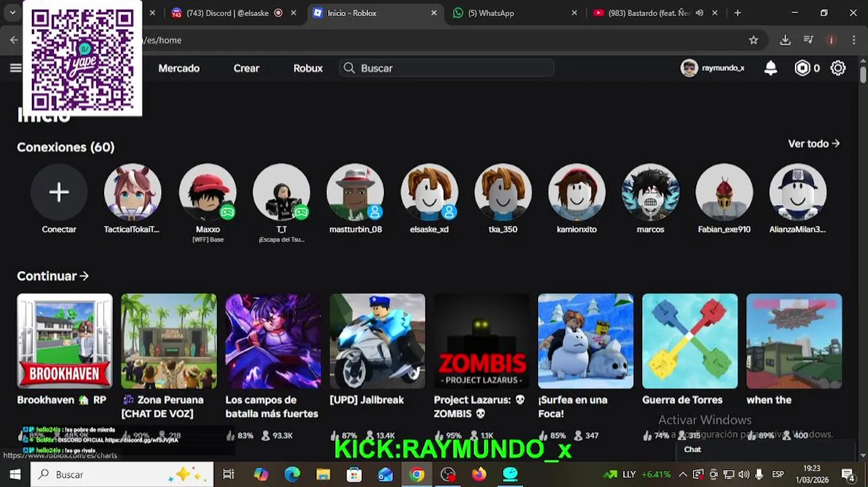The image size is (868, 487).
Task: Open Microsoft Edge from the taskbar
Action: pos(292,474)
